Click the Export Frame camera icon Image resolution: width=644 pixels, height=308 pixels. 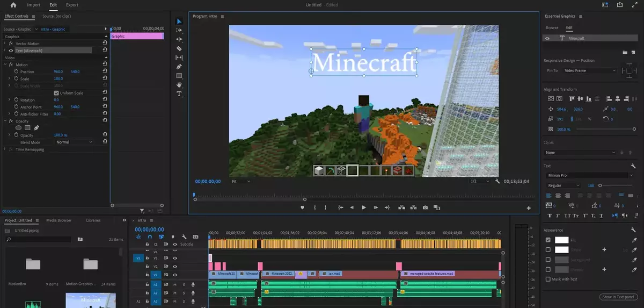425,207
